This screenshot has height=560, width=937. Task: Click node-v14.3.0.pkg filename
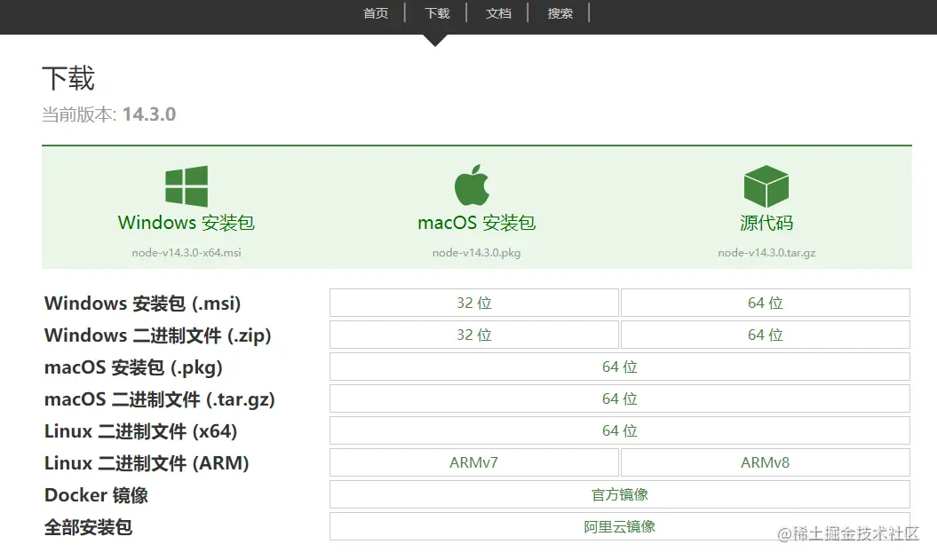(x=476, y=253)
